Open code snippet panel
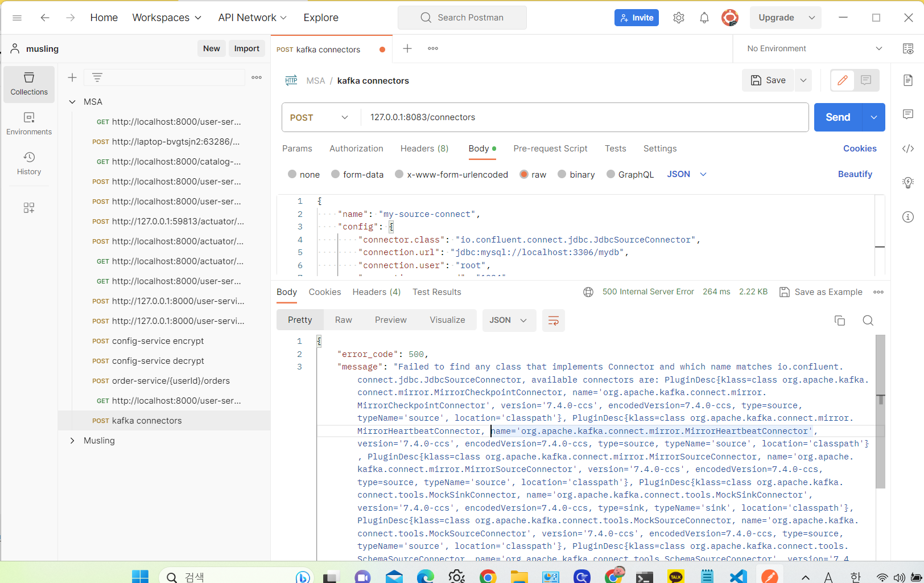Viewport: 924px width, 583px height. (908, 149)
